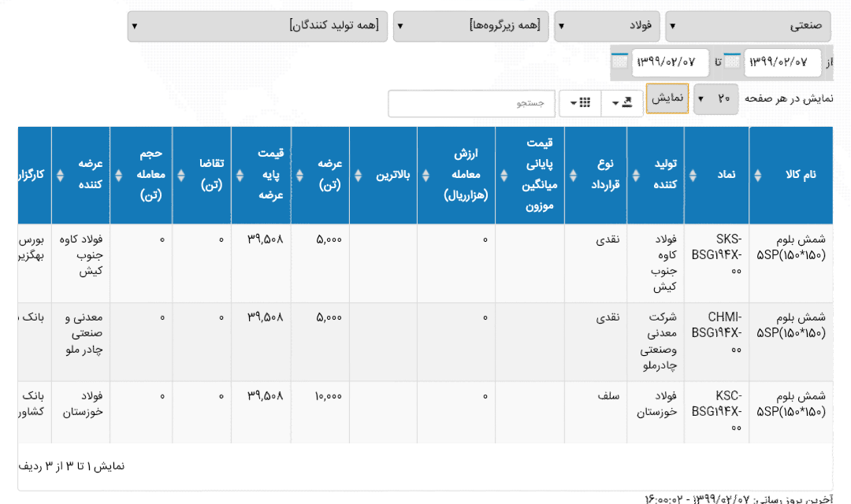The width and height of the screenshot is (851, 504).
Task: Click the نمایش در هر صفحه label
Action: click(x=789, y=98)
